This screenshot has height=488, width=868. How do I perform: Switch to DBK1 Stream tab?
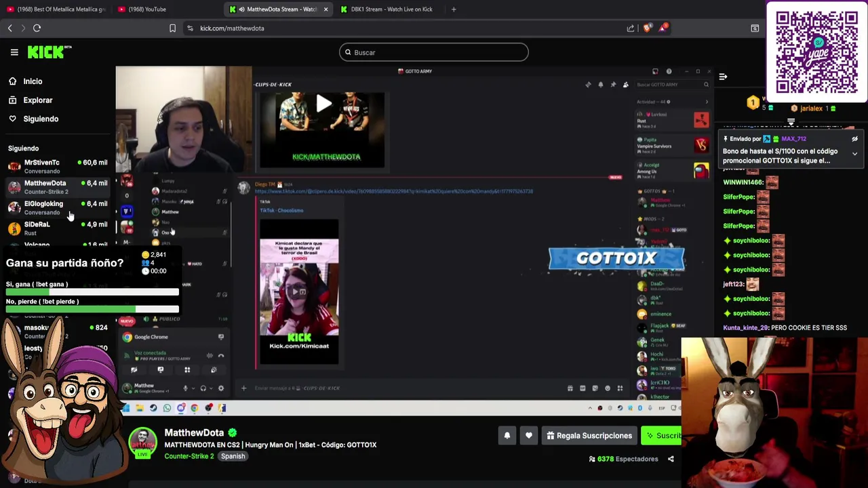point(388,9)
